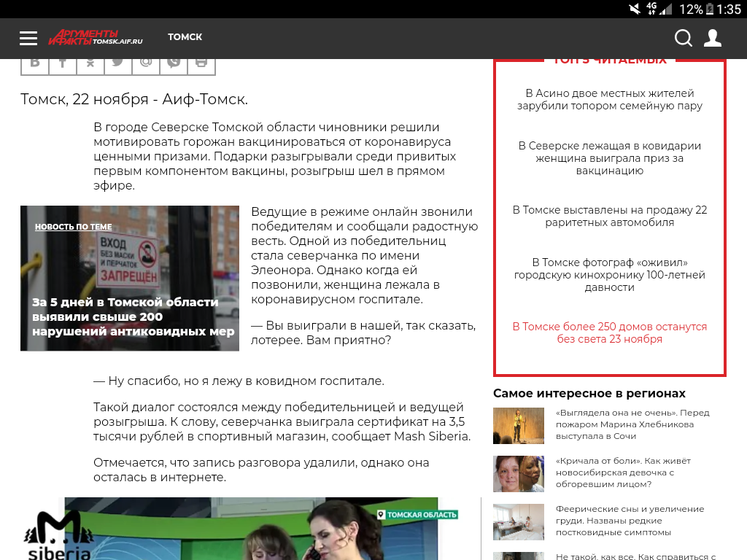The width and height of the screenshot is (747, 560).
Task: Click the НОВОСТЬ ПО ТЕМЕ label
Action: [74, 227]
